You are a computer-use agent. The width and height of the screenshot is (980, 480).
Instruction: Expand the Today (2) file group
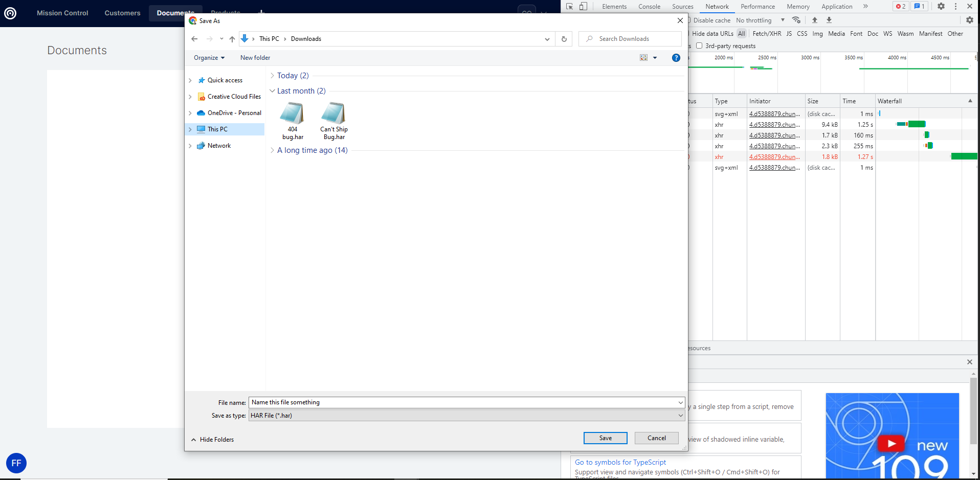point(293,76)
